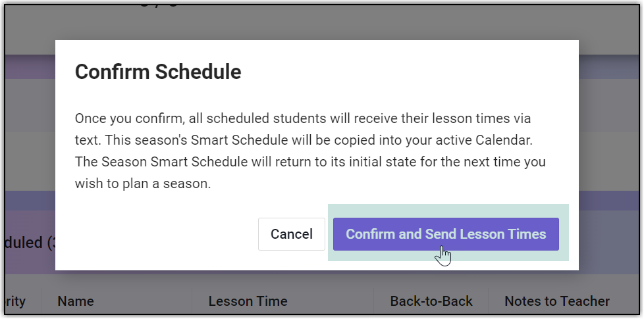Click 'The Season Smart Schedule will return' line
This screenshot has width=644, height=319.
point(184,162)
